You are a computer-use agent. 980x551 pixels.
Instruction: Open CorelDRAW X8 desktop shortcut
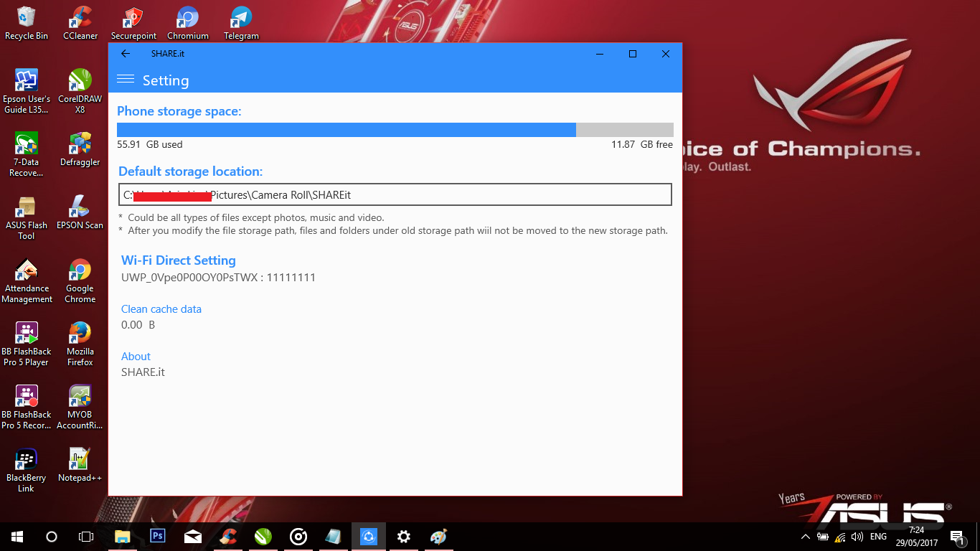point(79,80)
